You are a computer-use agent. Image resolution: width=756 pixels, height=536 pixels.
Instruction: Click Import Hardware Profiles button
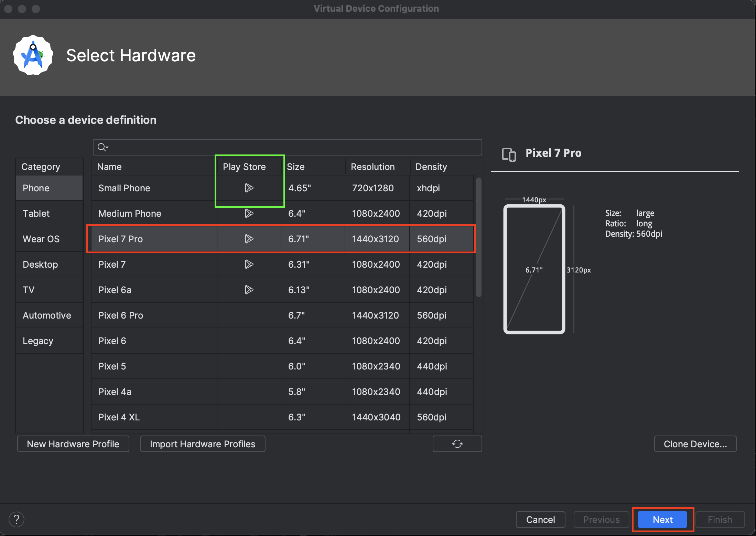pos(203,444)
